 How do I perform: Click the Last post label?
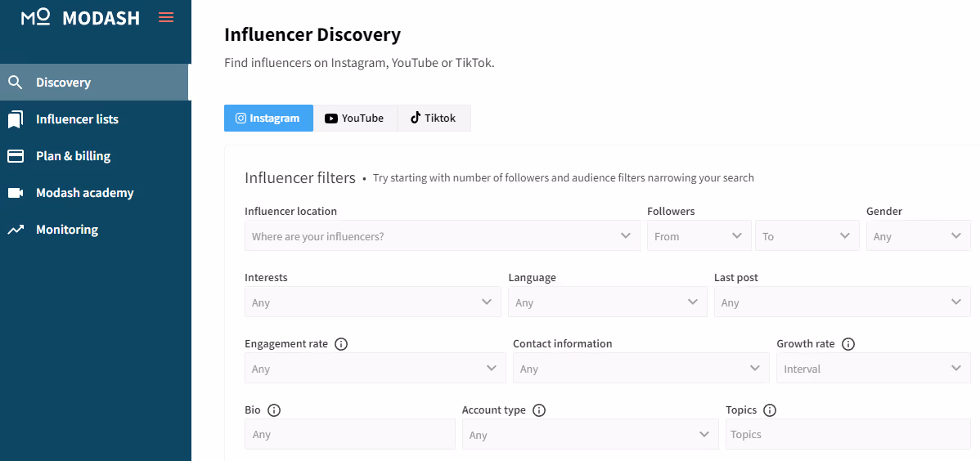(x=736, y=277)
